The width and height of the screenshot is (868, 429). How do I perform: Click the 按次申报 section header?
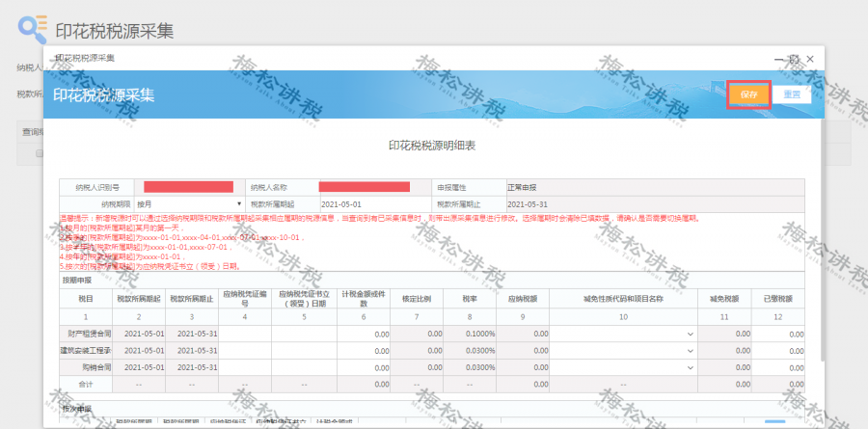(x=76, y=409)
